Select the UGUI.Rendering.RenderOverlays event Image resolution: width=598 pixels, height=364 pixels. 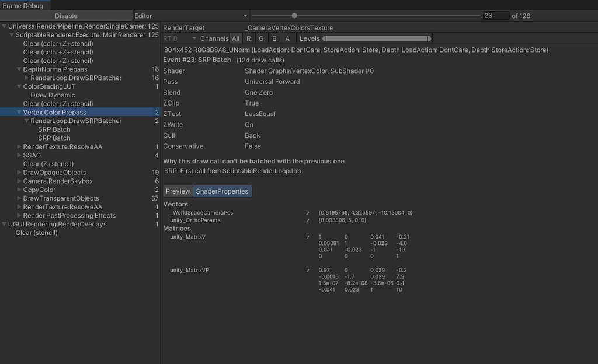[x=58, y=224]
